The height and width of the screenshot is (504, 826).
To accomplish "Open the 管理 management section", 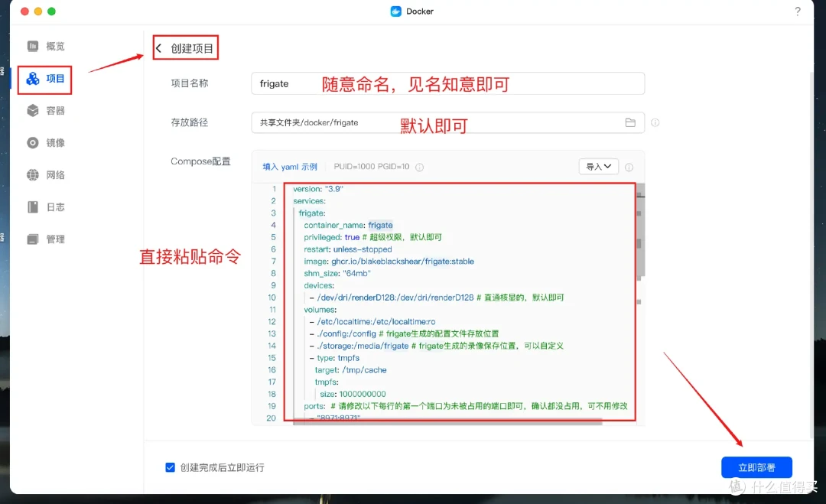I will 45,239.
